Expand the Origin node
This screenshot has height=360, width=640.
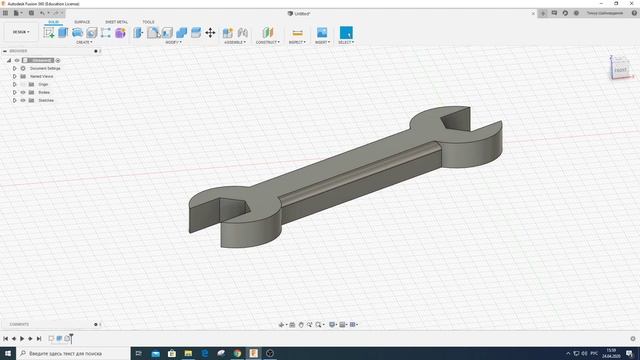click(x=15, y=84)
